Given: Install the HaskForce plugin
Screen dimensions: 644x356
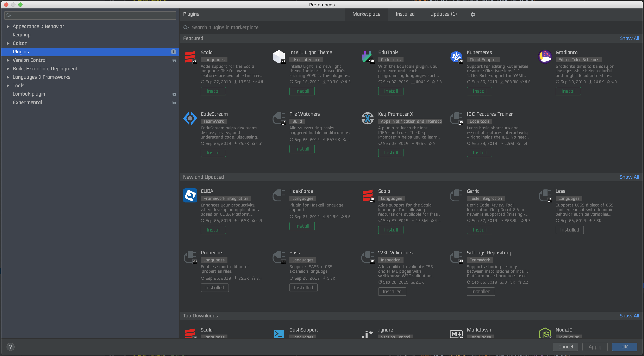Looking at the screenshot, I should click(x=302, y=226).
